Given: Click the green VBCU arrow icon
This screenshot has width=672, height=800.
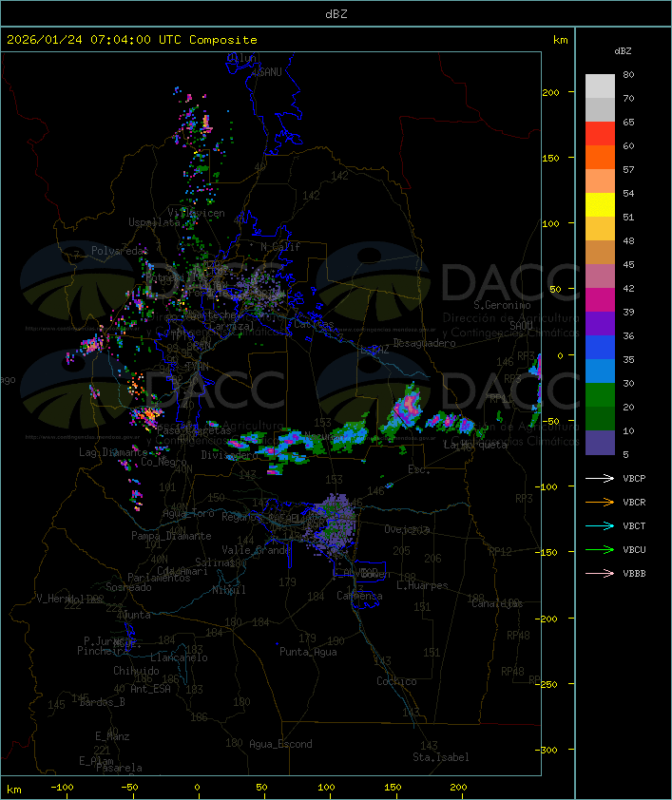Looking at the screenshot, I should (x=600, y=550).
